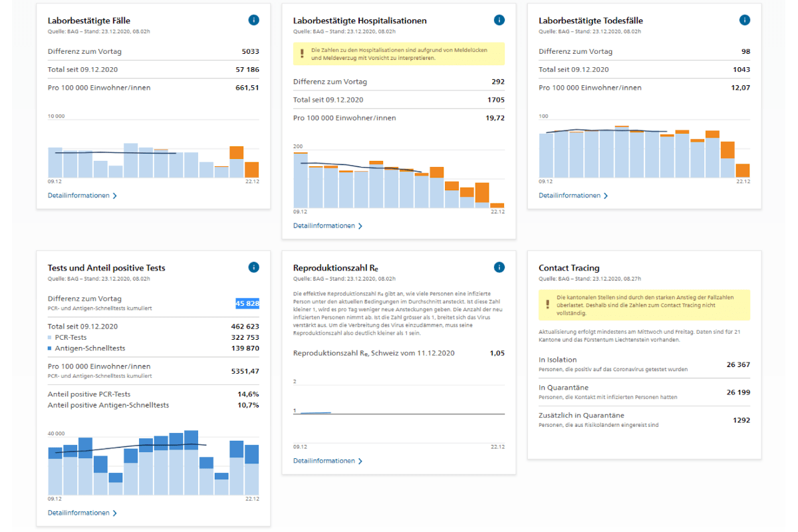The width and height of the screenshot is (798, 532).
Task: Click Fälle total 57 186
Action: pos(247,69)
